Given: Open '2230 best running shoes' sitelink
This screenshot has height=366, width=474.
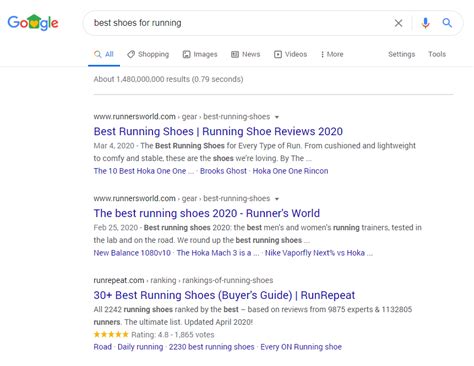Looking at the screenshot, I should (212, 347).
